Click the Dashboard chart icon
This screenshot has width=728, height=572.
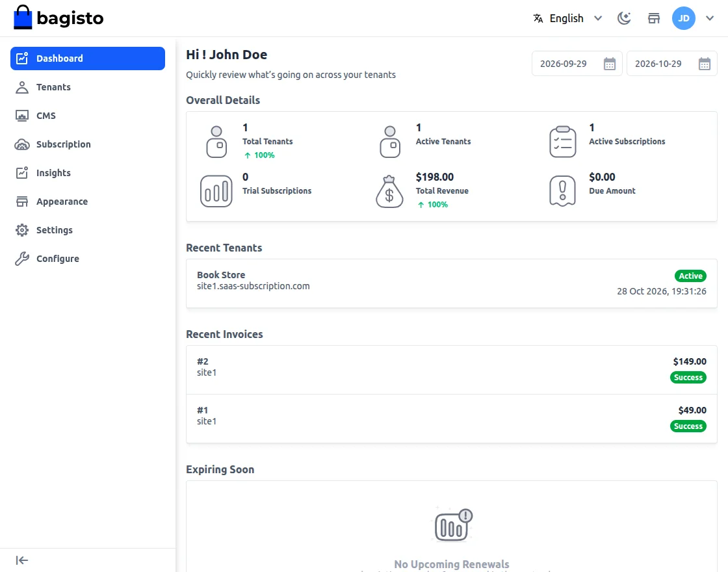22,58
